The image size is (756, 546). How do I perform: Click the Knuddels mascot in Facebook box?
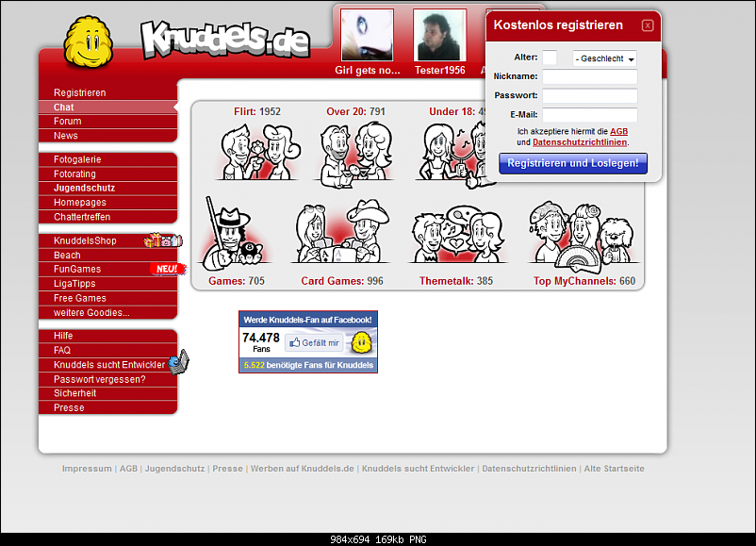(361, 342)
